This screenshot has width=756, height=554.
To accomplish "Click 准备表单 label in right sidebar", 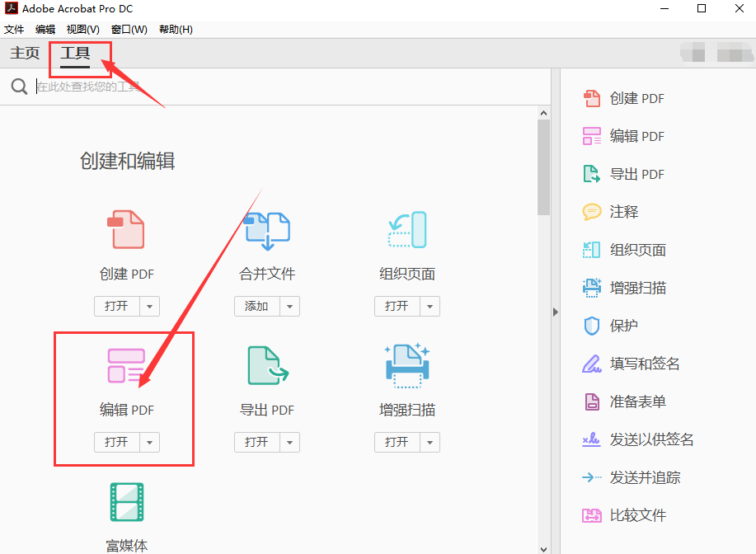I will coord(638,401).
